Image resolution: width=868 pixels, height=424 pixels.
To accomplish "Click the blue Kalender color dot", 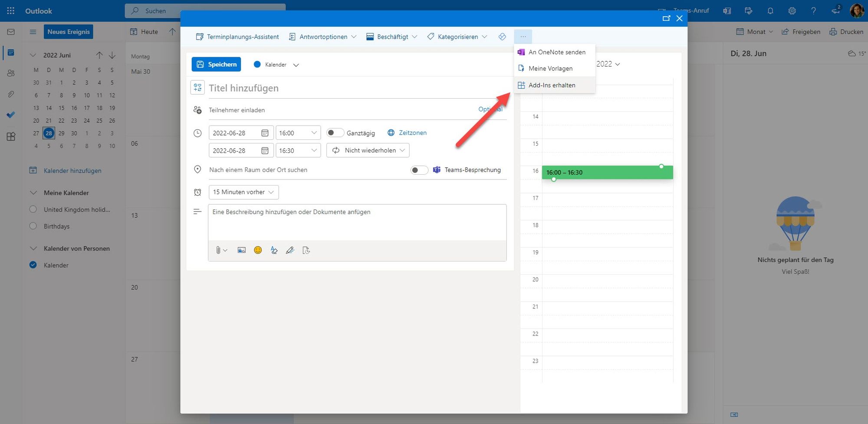I will pos(257,64).
